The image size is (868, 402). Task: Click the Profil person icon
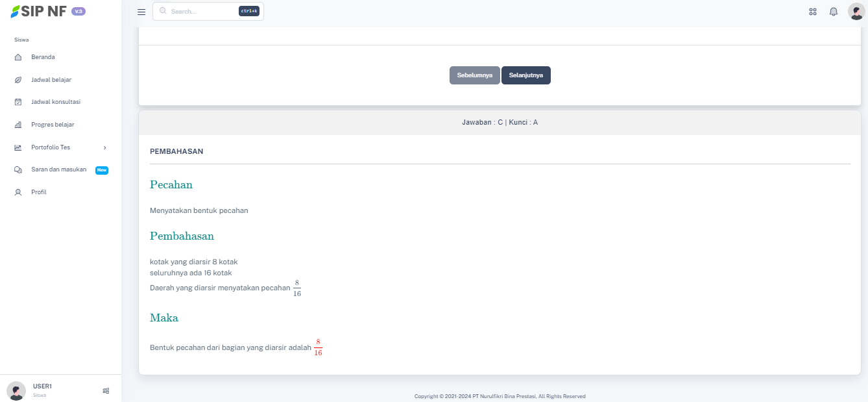[18, 192]
